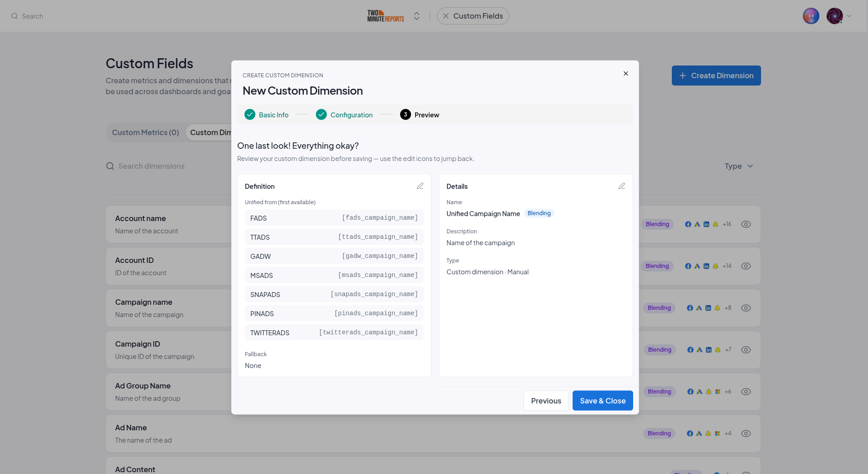Select the SNAPADS source row

tap(334, 294)
